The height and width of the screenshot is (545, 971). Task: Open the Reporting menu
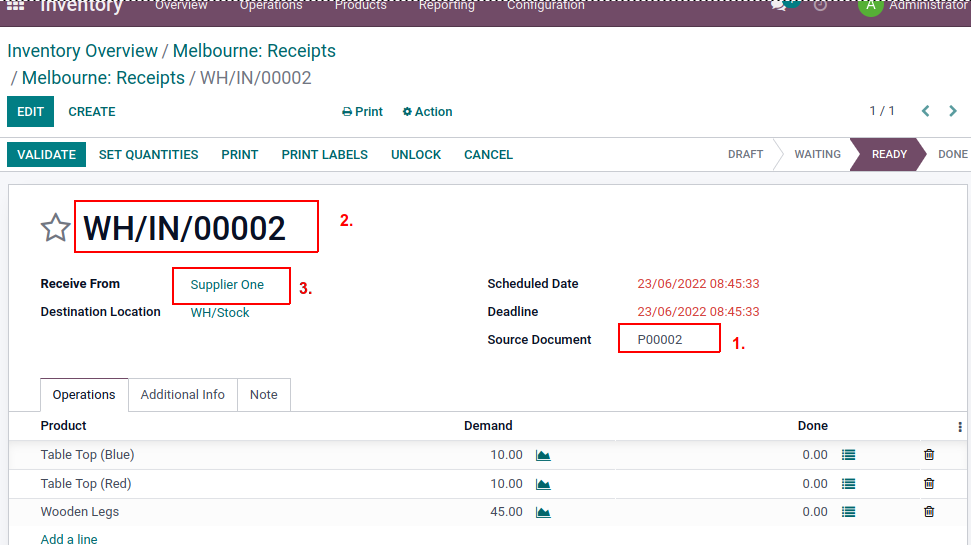[x=447, y=6]
